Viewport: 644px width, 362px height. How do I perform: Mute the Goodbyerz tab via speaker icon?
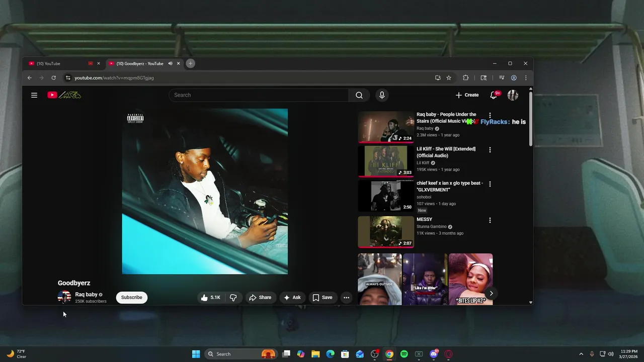[170, 63]
